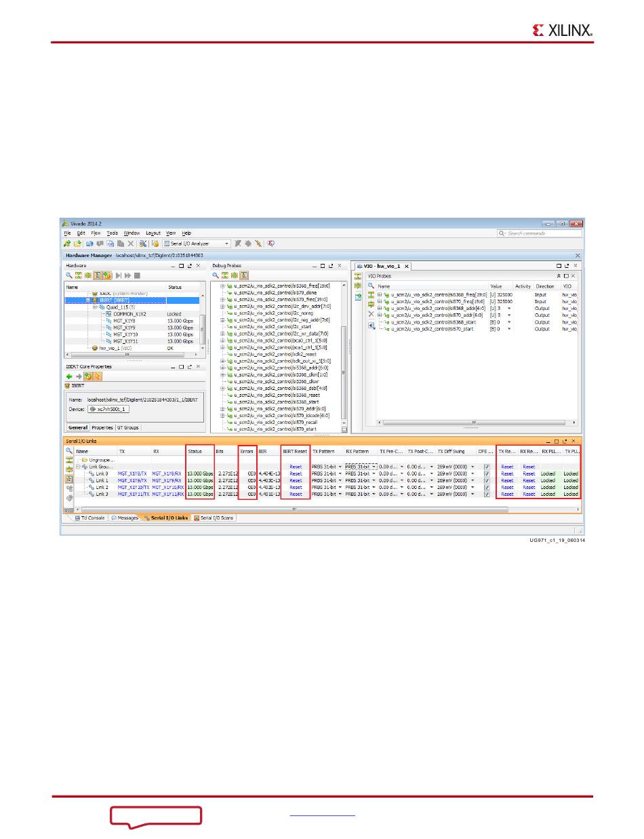Click the Search icon in the Hardware panel toolbar

(x=68, y=275)
